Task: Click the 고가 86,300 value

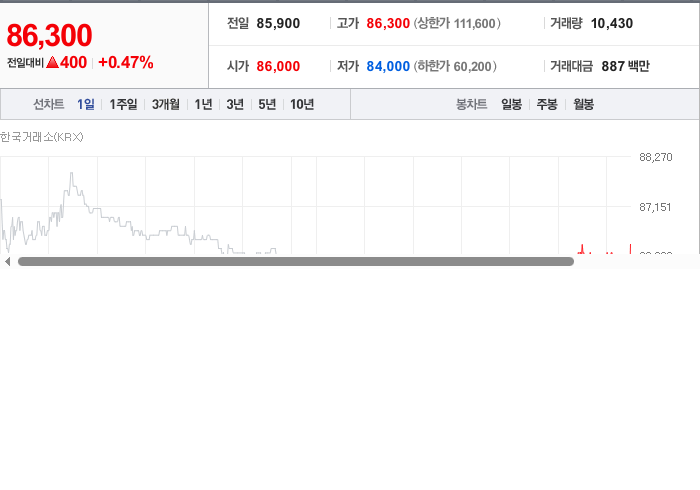Action: (388, 23)
